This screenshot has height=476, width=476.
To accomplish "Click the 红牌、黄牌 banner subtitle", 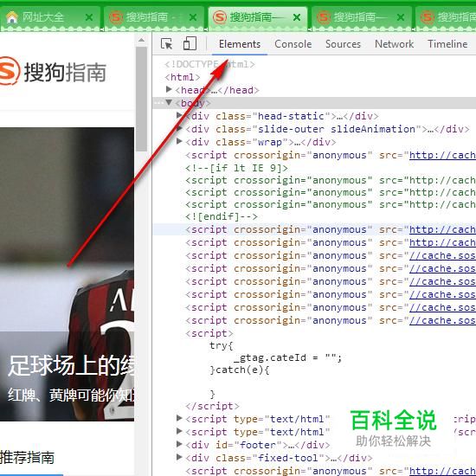I will (x=71, y=395).
